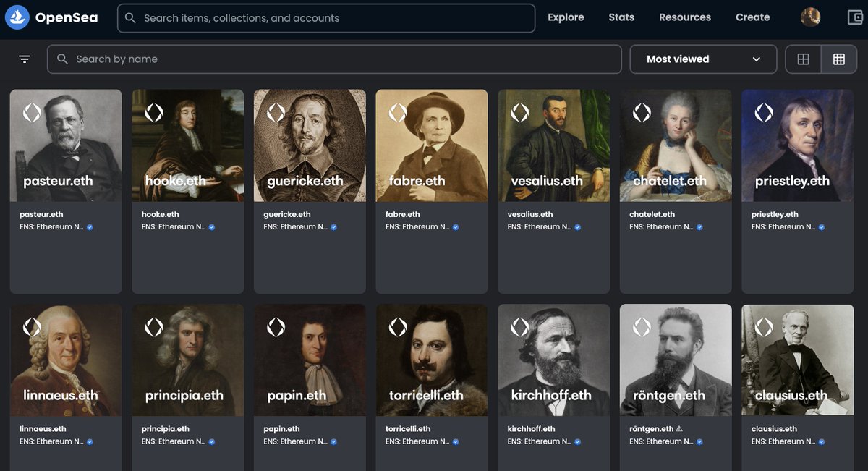The image size is (868, 471).
Task: Click the ENS logo on chatelet.eth card
Action: (x=642, y=112)
